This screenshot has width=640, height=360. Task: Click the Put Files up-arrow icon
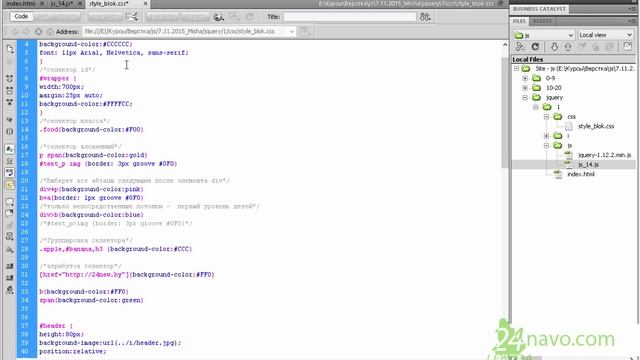click(568, 47)
